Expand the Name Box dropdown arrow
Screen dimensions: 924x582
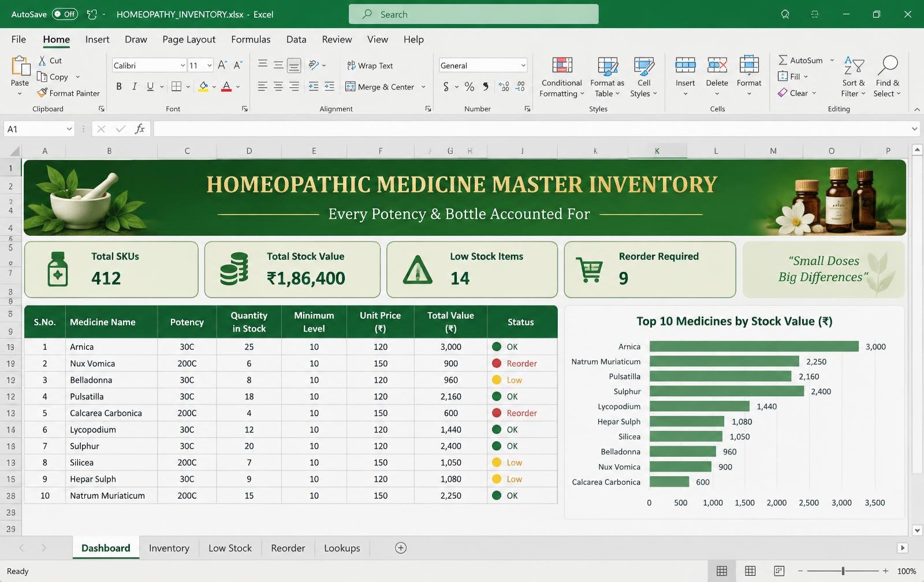point(69,129)
